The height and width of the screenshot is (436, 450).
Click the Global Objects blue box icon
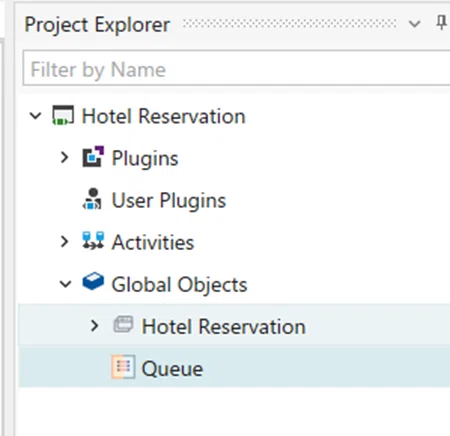coord(93,282)
